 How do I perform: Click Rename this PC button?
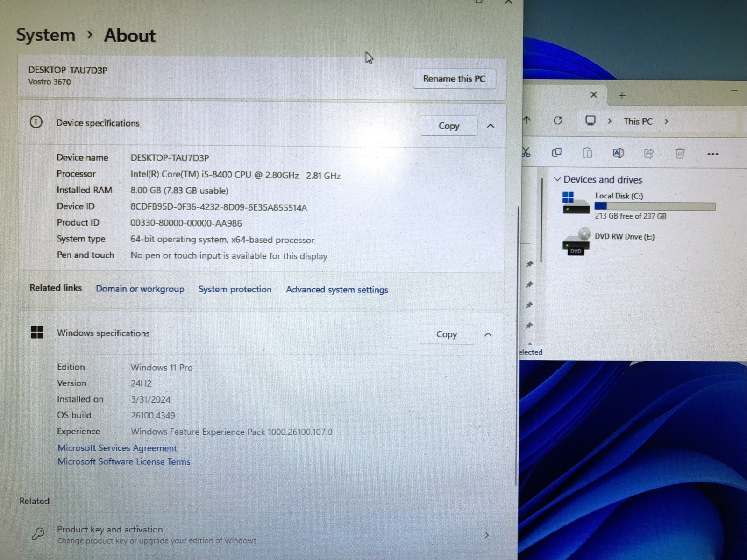[454, 78]
